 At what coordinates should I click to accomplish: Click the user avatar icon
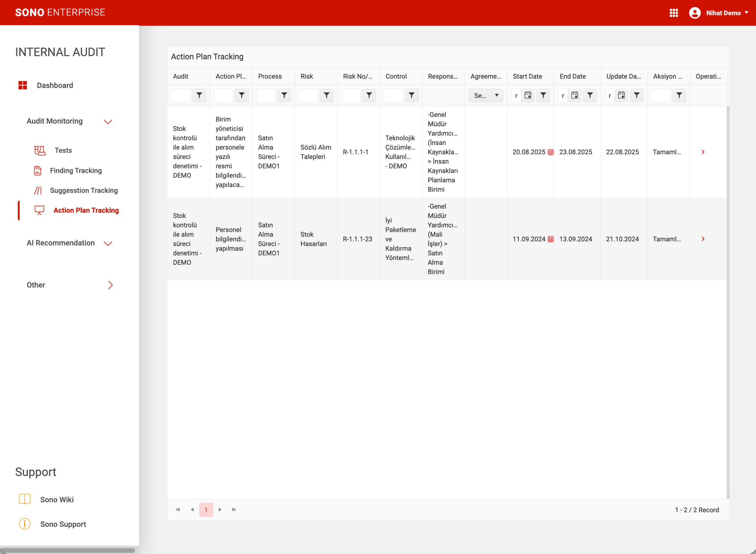695,13
